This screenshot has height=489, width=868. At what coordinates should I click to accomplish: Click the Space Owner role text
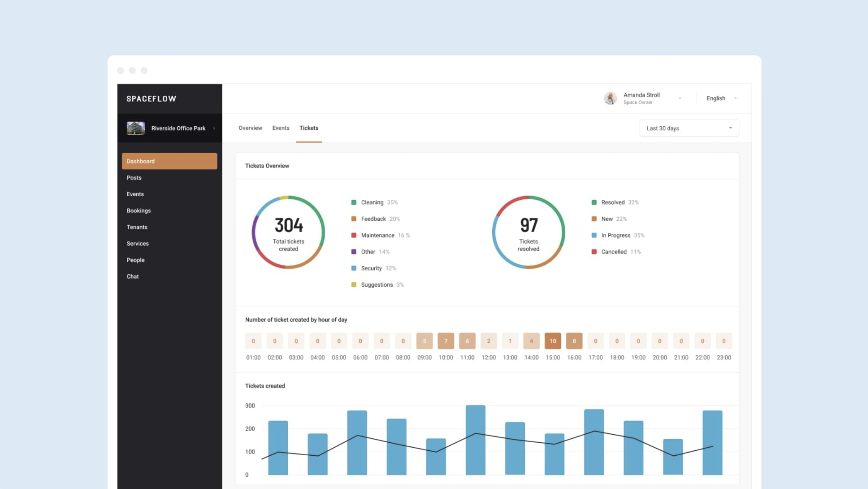pos(638,103)
